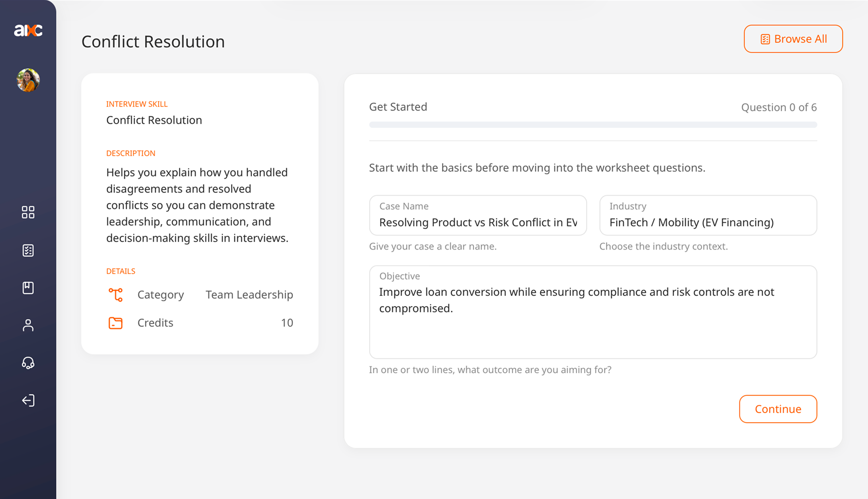Open saved cases via the bookmark icon
868x499 pixels.
tap(28, 288)
